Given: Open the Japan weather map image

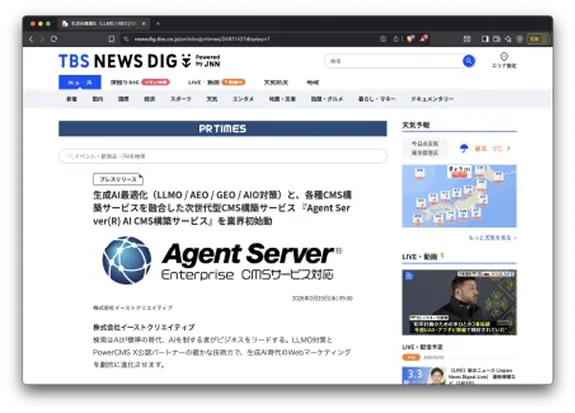Looking at the screenshot, I should 459,196.
